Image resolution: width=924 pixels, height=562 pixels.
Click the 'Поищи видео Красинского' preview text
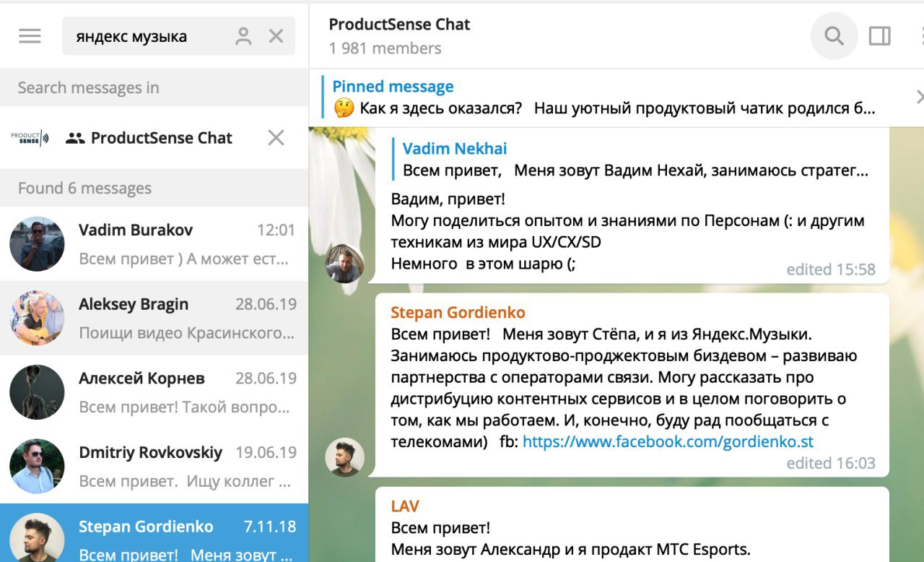click(x=186, y=334)
